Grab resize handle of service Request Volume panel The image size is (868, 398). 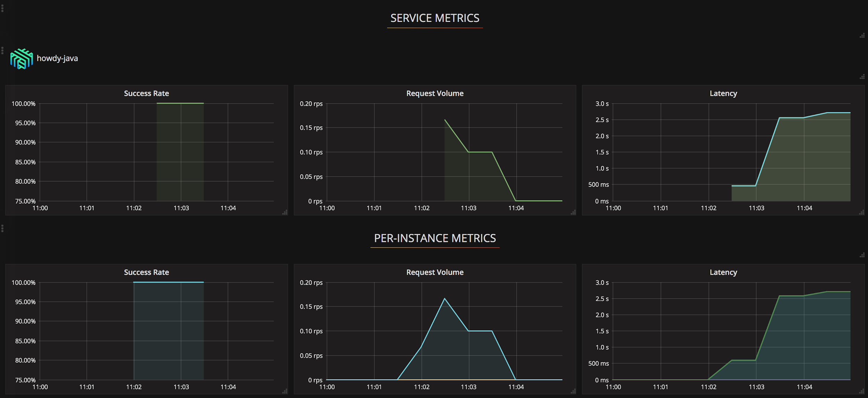coord(573,212)
